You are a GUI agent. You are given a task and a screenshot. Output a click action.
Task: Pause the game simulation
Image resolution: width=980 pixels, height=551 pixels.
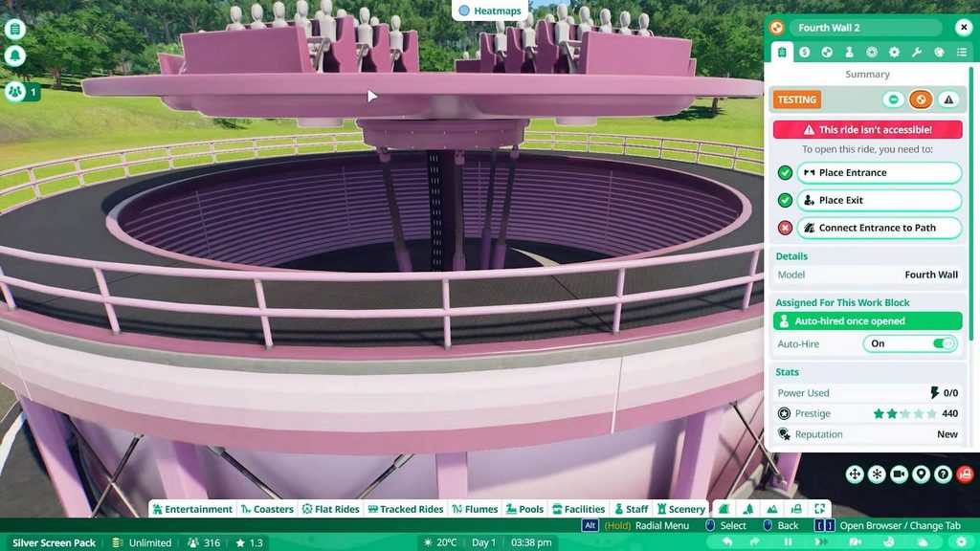pos(789,541)
